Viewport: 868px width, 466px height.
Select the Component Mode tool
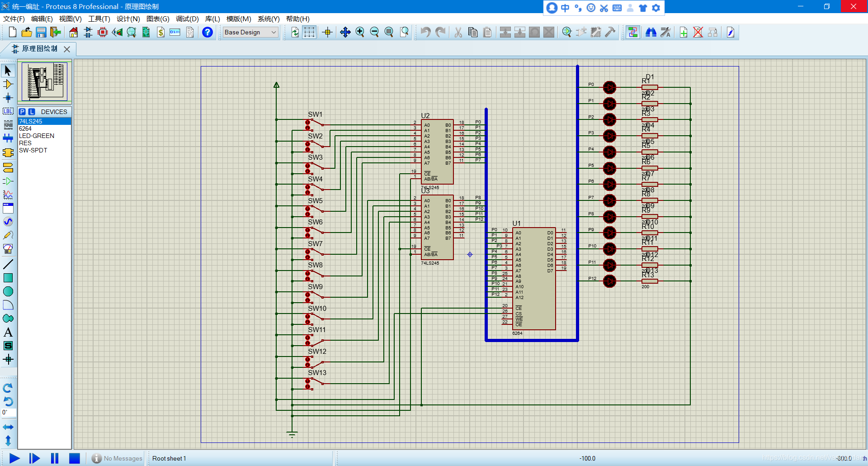8,84
